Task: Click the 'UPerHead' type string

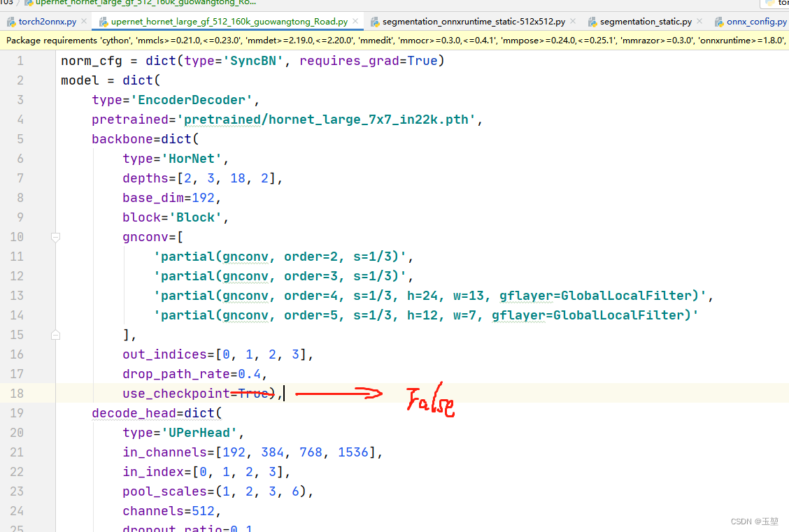Action: (199, 433)
